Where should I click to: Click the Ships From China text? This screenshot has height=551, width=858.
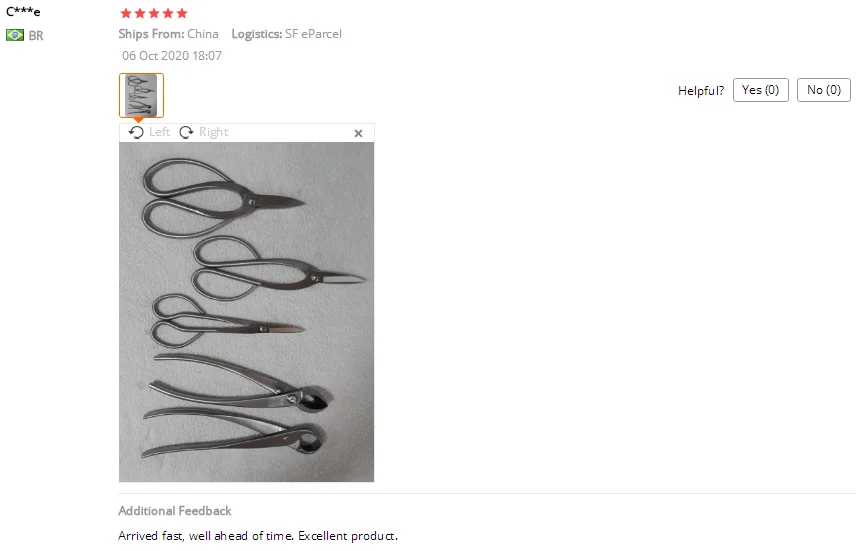tap(169, 34)
